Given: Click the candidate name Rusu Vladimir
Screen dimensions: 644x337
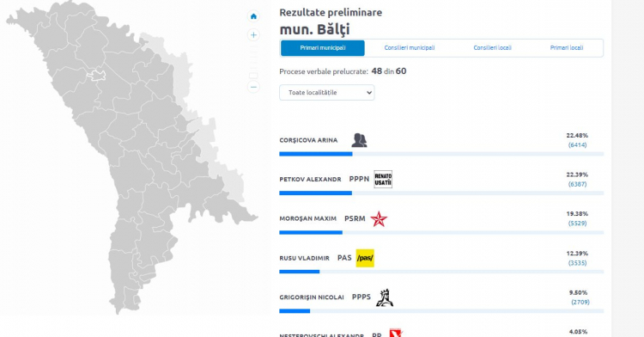Looking at the screenshot, I should (304, 258).
